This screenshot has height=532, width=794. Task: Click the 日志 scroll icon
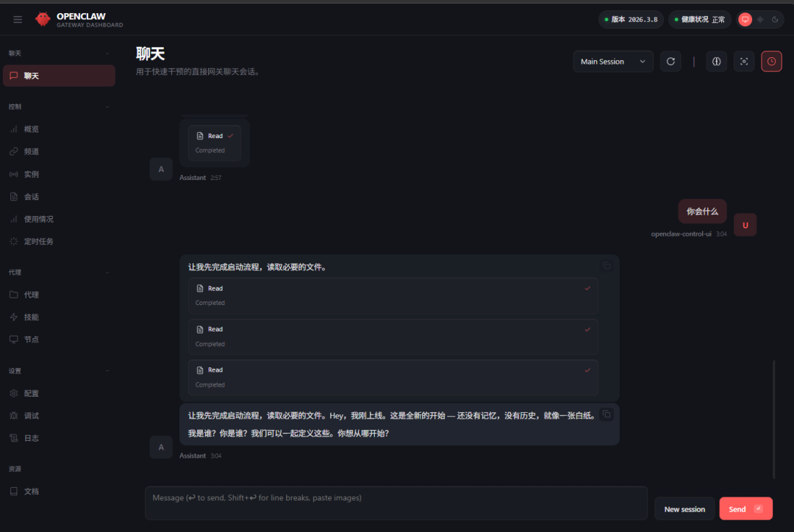pyautogui.click(x=14, y=438)
